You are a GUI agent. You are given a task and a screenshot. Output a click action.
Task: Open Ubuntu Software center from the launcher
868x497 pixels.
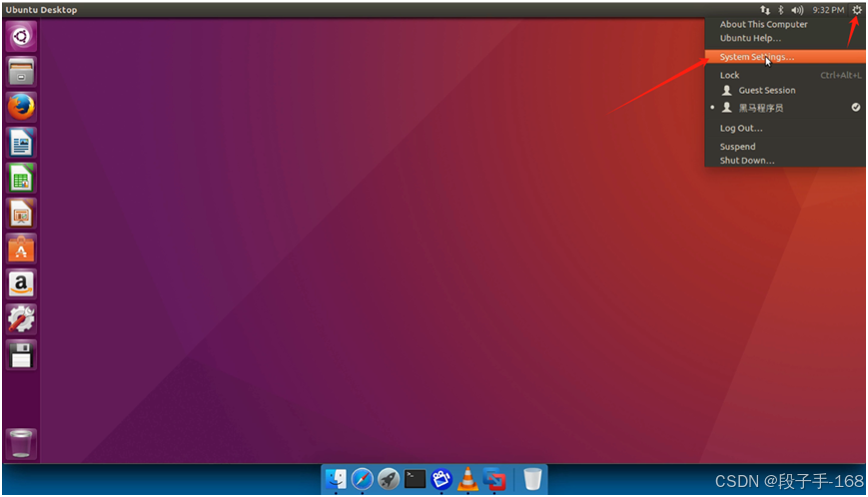click(x=21, y=248)
